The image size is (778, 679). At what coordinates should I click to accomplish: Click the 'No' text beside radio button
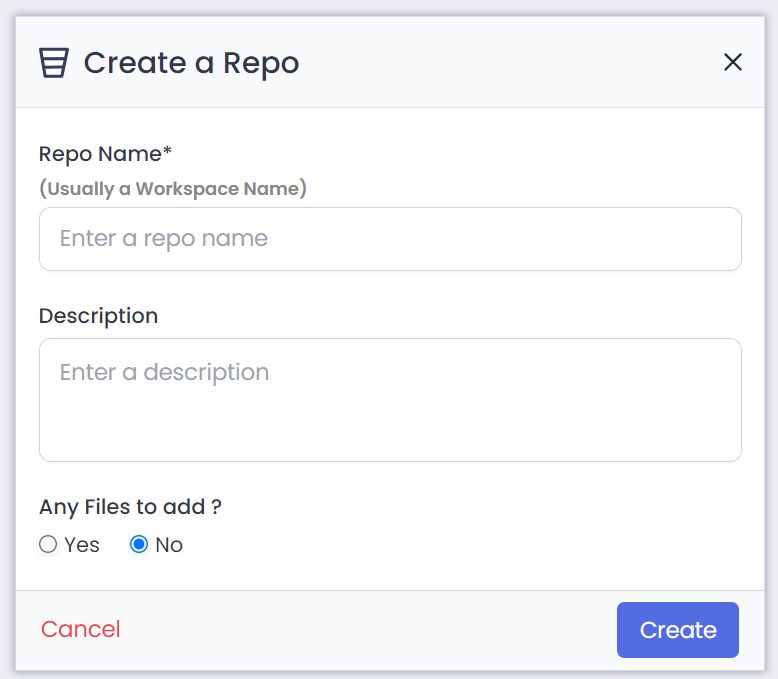(x=169, y=545)
